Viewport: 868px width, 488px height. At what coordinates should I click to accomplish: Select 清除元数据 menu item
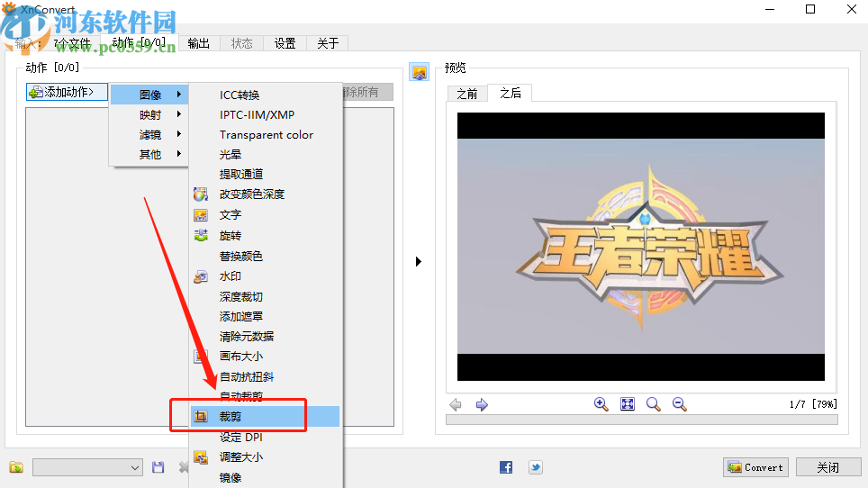[247, 337]
